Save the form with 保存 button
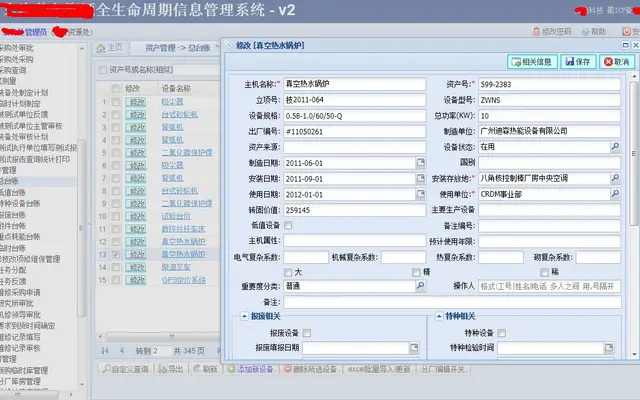 [x=578, y=62]
